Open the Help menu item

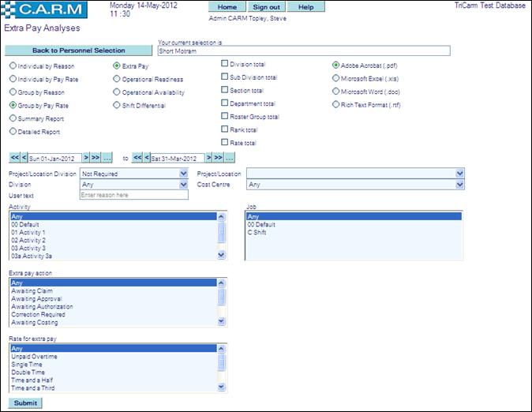point(305,6)
